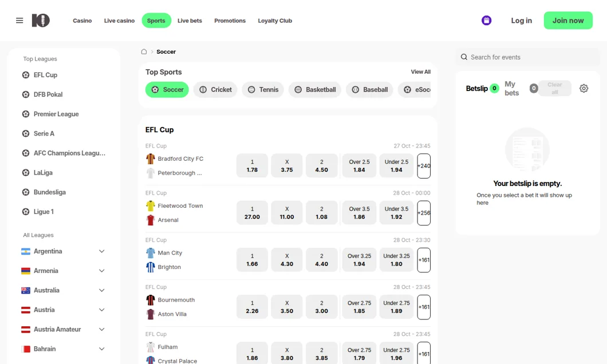Viewport: 607px width, 364px height.
Task: Open AFC Champions League in sidebar
Action: click(x=64, y=153)
